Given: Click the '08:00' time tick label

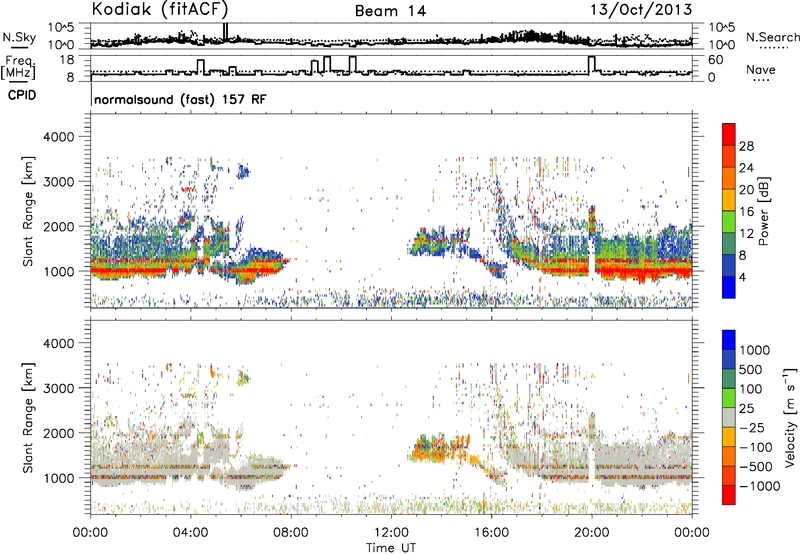Looking at the screenshot, I should pos(291,533).
